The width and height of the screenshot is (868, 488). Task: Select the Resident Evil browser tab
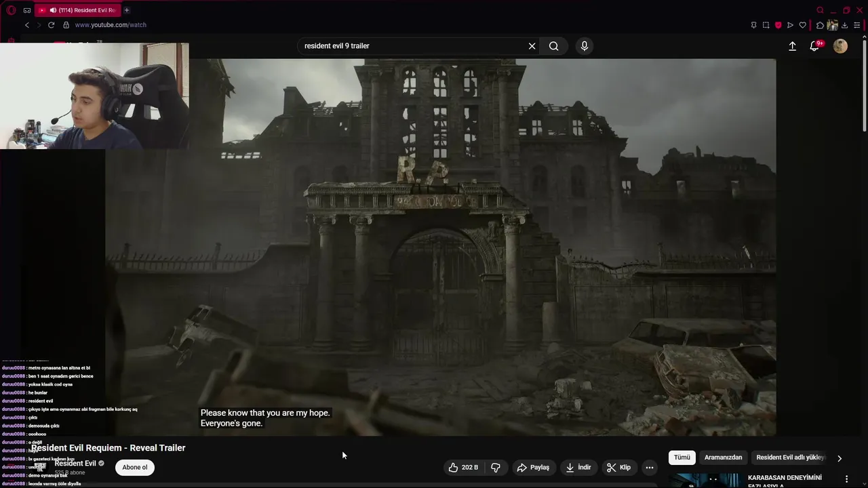pos(77,10)
